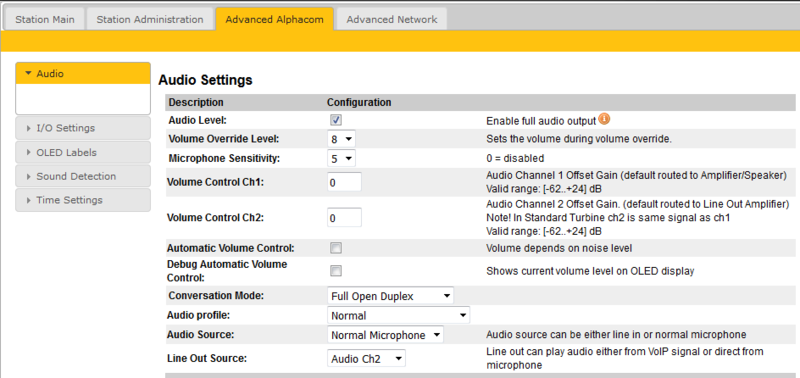800x378 pixels.
Task: Open the Microphone Sensitivity dropdown
Action: pos(341,159)
